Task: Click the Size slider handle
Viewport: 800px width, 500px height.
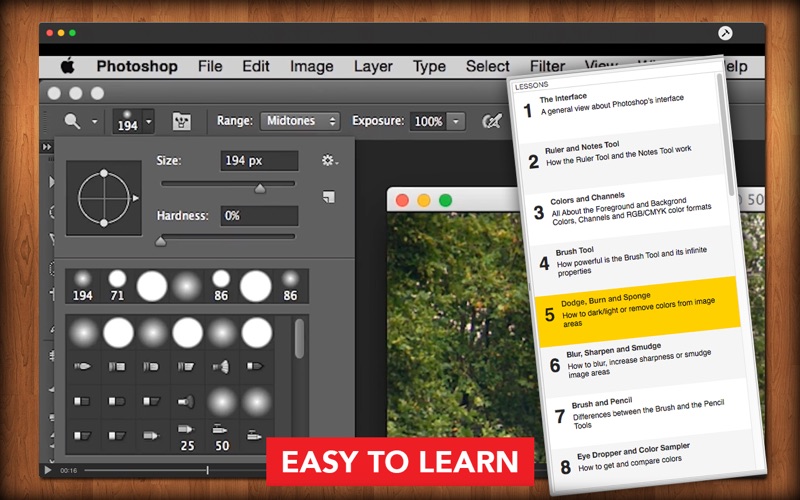Action: click(x=260, y=188)
